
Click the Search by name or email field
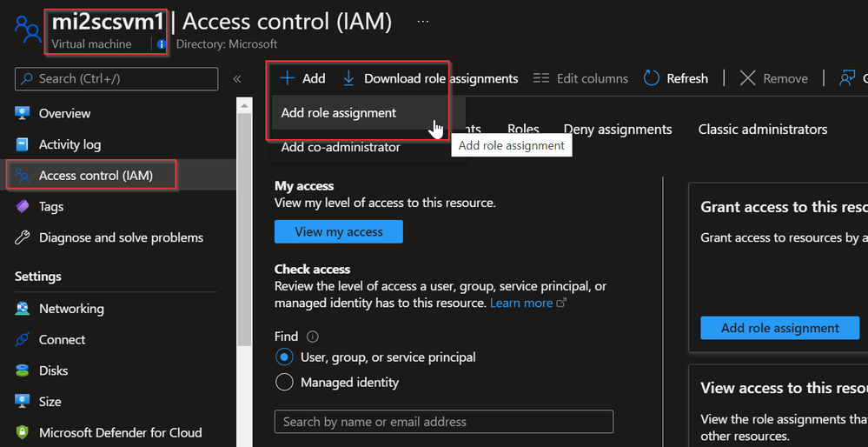click(x=444, y=422)
